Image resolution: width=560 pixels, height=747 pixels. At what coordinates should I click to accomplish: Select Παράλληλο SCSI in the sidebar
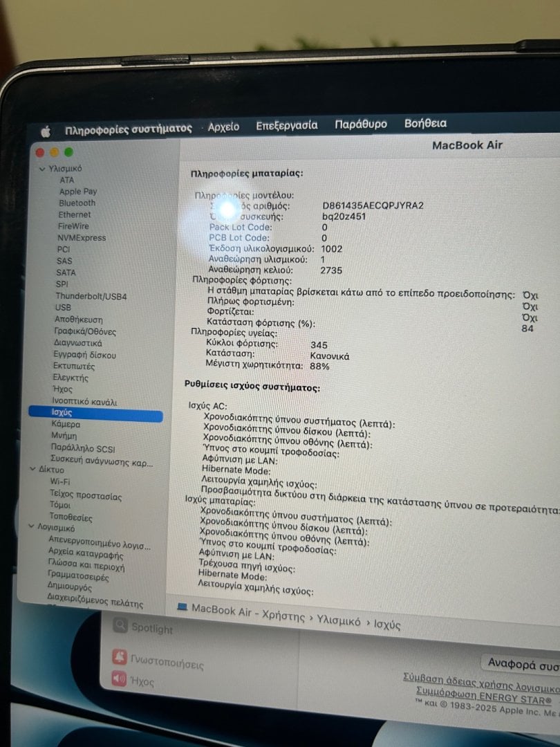[83, 448]
